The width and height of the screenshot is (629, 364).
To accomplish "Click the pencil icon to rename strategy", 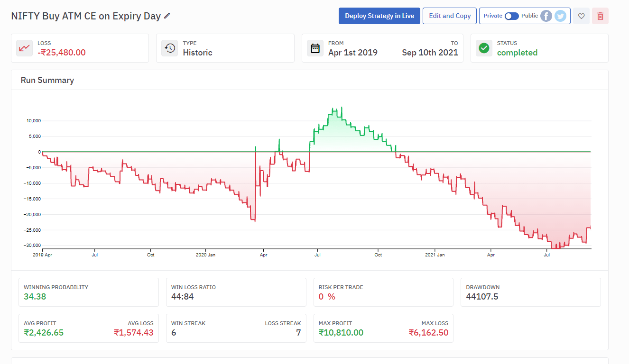I will [167, 16].
